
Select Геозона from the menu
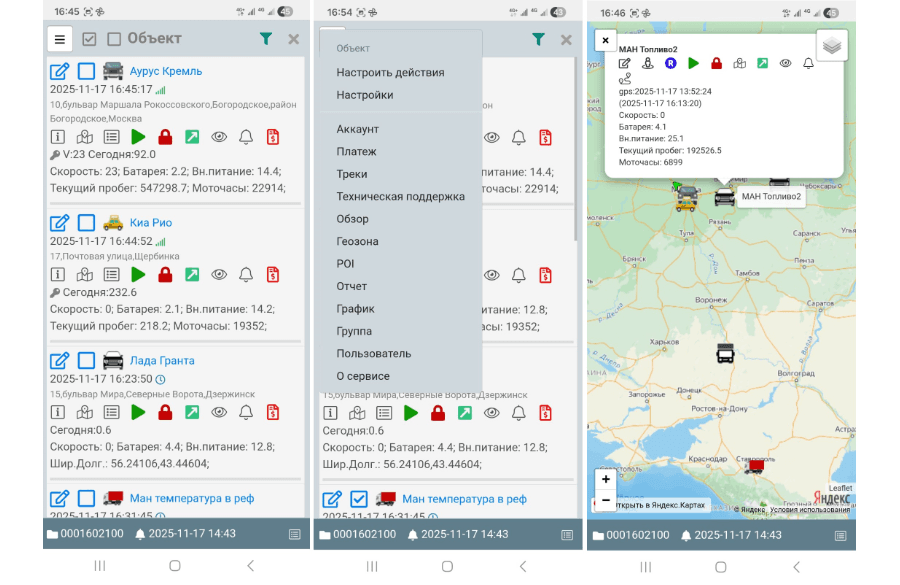click(x=357, y=241)
